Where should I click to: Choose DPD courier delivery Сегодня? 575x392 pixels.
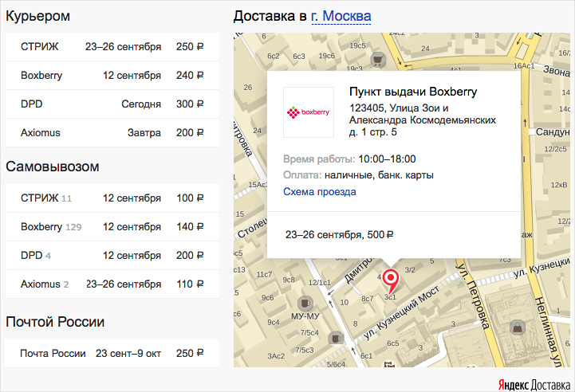[x=112, y=104]
